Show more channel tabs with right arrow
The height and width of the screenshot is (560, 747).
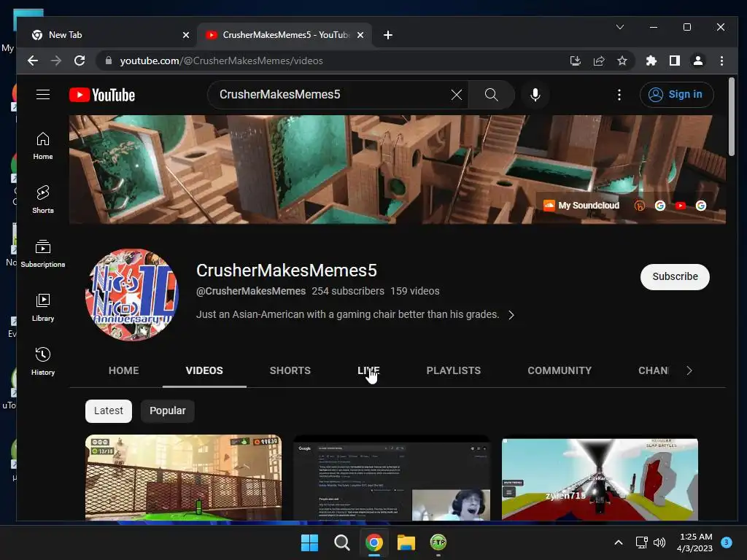tap(689, 370)
